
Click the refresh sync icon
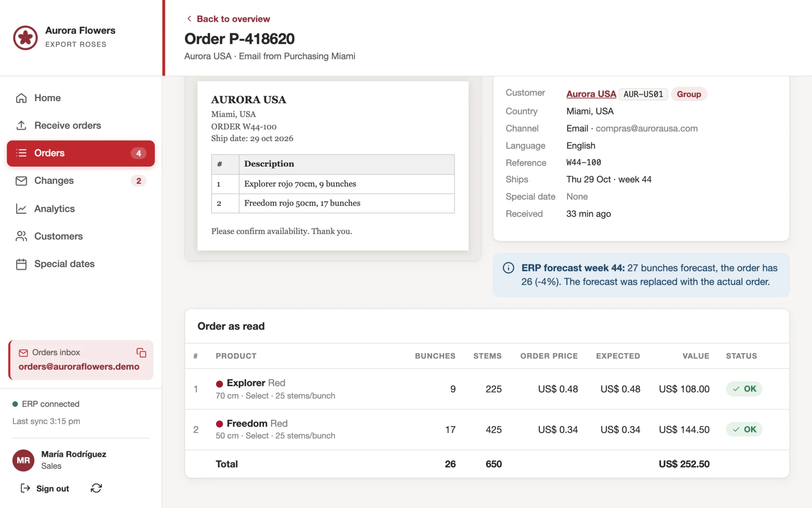pos(96,488)
